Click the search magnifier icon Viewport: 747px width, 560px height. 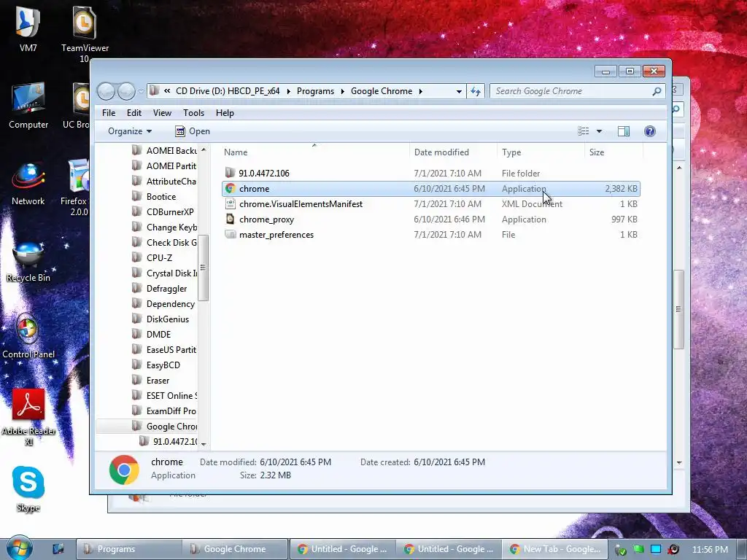[x=657, y=91]
